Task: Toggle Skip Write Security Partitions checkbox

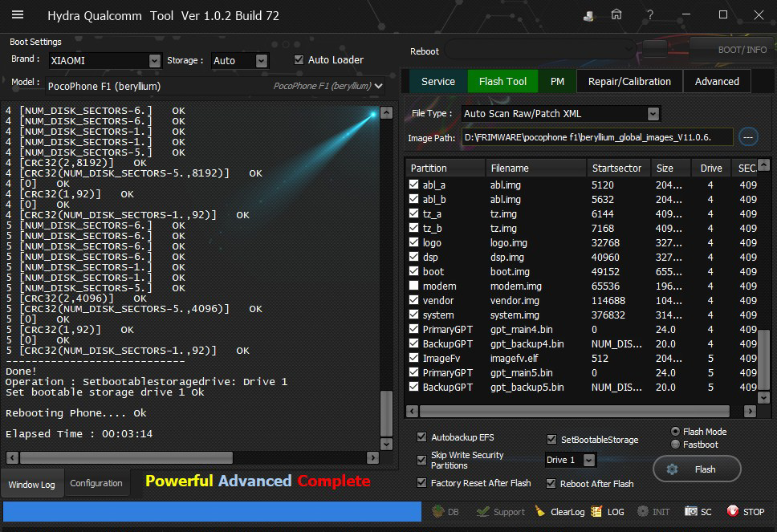Action: click(x=421, y=460)
